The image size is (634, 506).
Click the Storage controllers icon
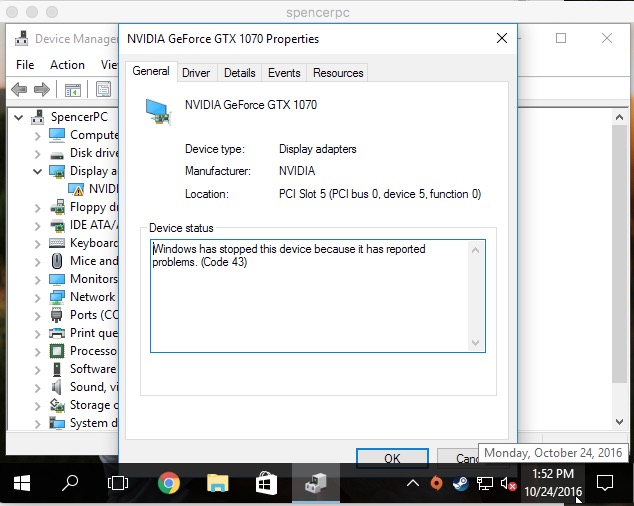57,405
